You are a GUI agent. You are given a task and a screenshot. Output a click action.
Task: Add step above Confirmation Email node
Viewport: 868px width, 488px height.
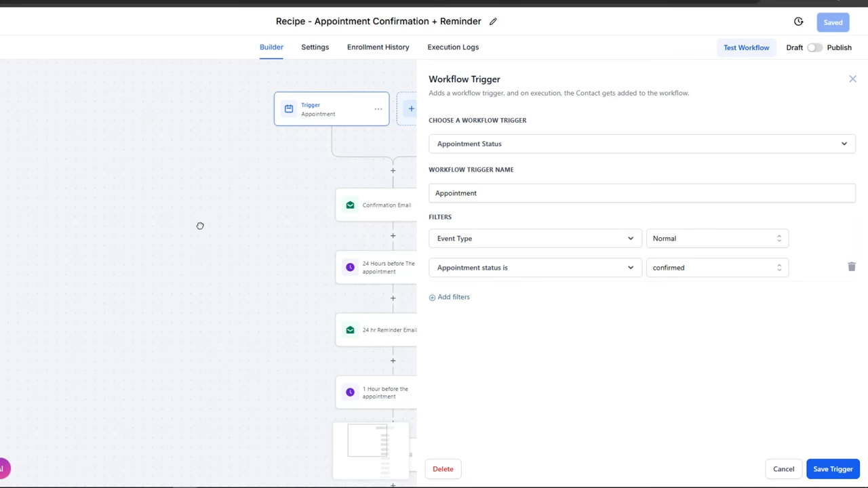[393, 171]
